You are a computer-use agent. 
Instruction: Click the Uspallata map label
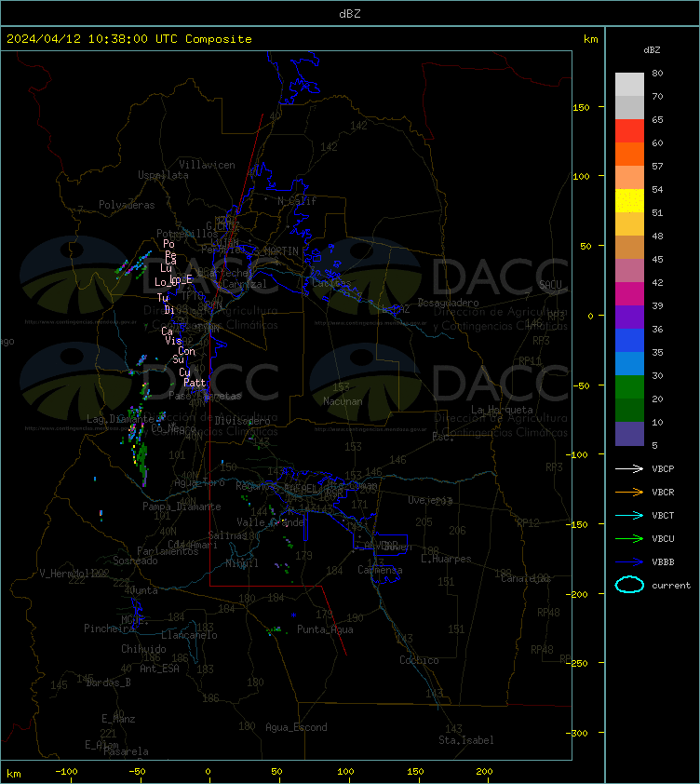163,175
